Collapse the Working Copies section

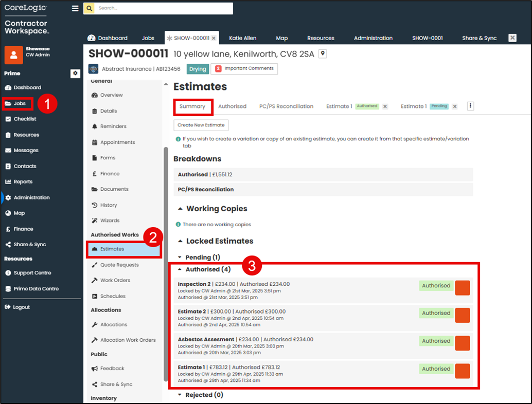coord(180,209)
